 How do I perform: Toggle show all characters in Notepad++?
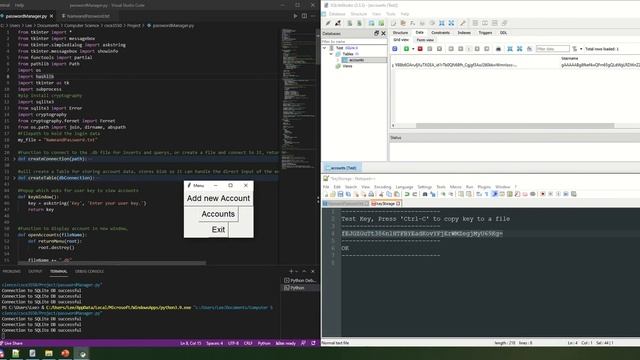487,194
